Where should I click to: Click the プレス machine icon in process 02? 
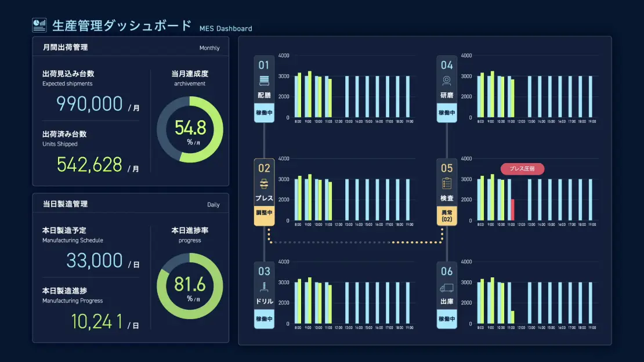[x=264, y=184]
